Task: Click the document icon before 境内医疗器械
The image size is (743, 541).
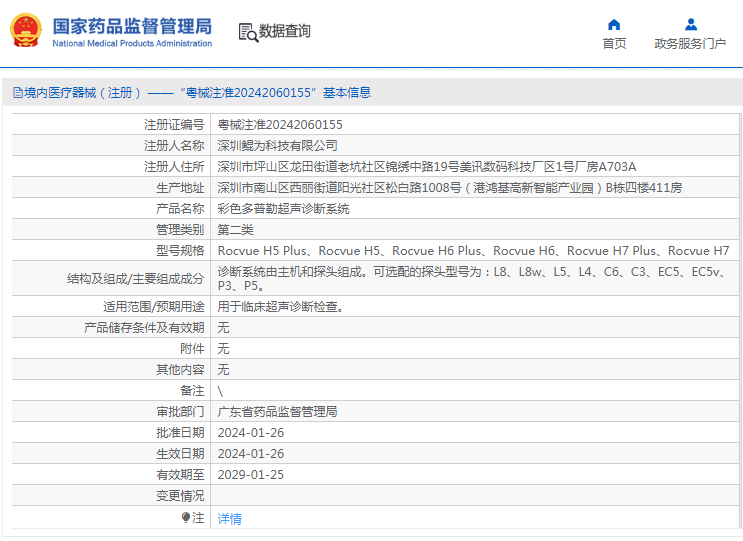Action: pos(17,92)
